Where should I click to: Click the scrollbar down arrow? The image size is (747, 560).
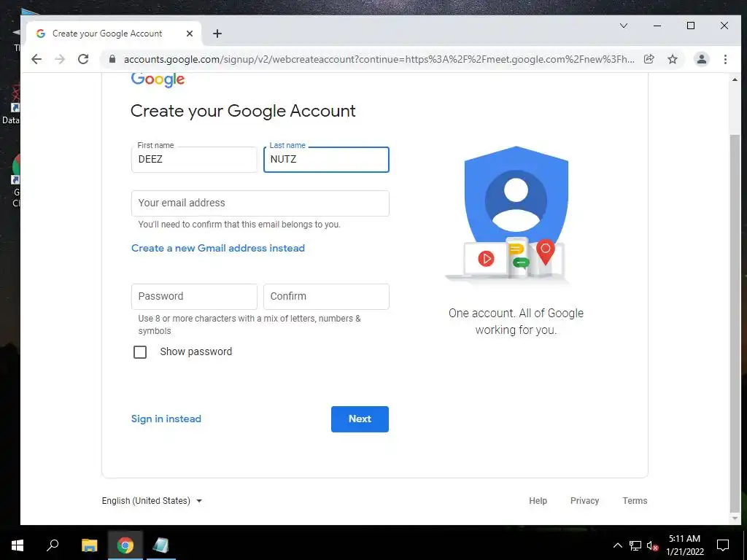735,518
